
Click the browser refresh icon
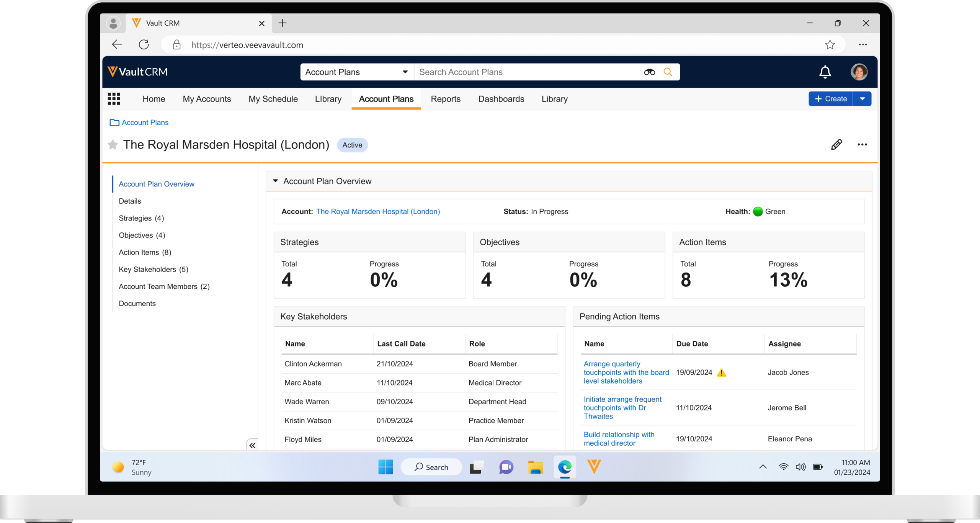point(144,45)
